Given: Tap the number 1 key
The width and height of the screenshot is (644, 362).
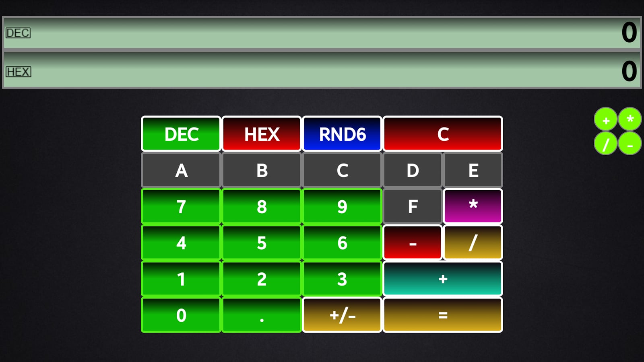Looking at the screenshot, I should click(181, 279).
